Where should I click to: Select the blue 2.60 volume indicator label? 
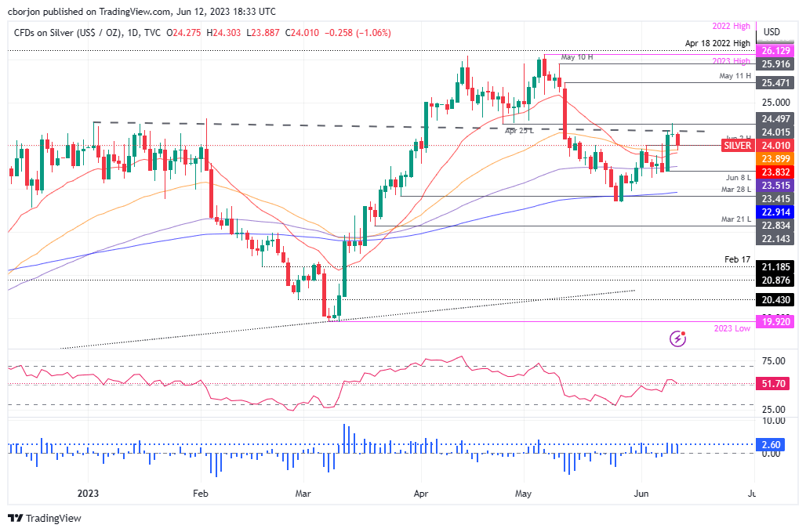(x=770, y=444)
